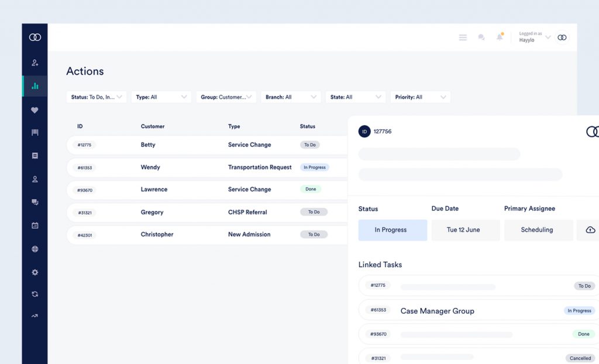This screenshot has width=599, height=364.
Task: Click New Admission type cell
Action: click(249, 234)
